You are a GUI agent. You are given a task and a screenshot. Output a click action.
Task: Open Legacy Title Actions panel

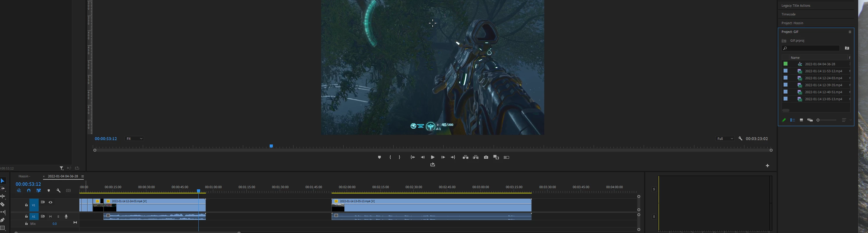click(796, 6)
